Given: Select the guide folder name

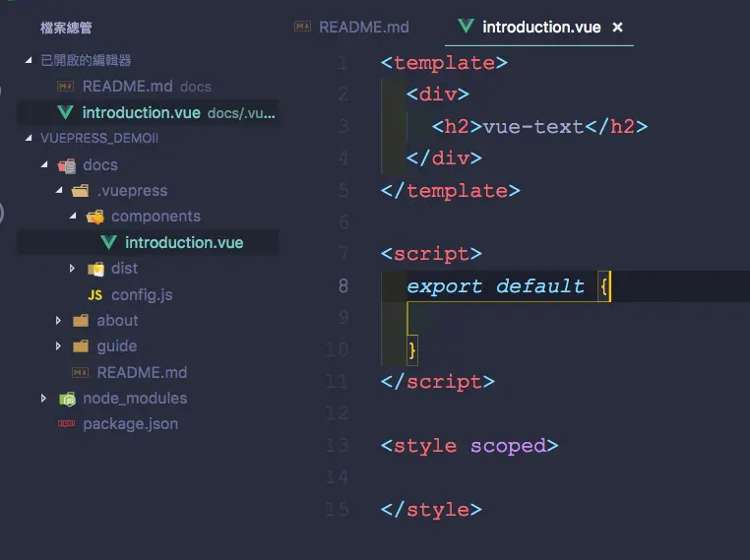Looking at the screenshot, I should pos(117,346).
